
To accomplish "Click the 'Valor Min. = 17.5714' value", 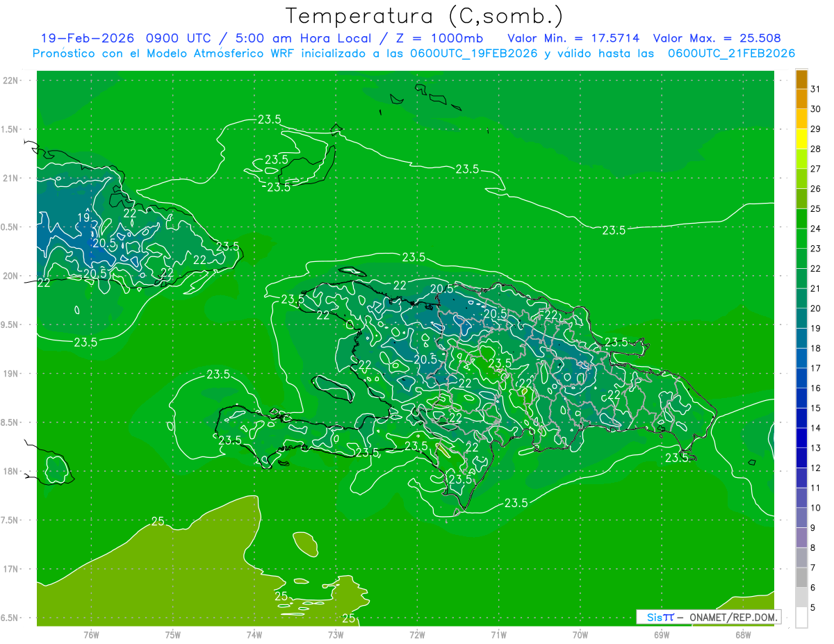I will (x=574, y=38).
